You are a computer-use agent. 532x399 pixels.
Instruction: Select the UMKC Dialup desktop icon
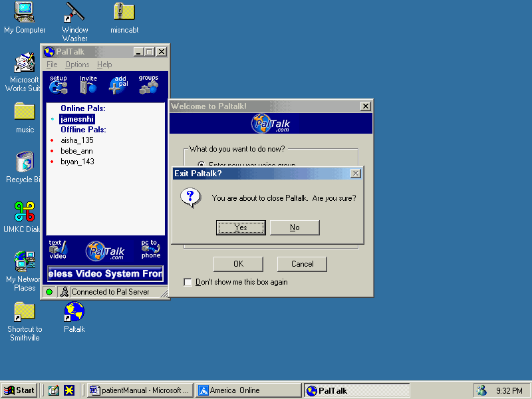(x=23, y=217)
